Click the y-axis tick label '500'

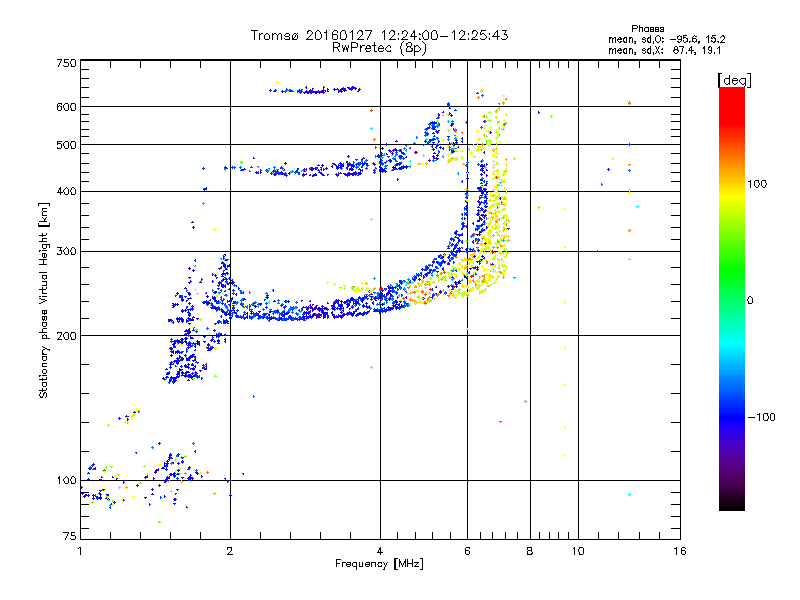(66, 145)
